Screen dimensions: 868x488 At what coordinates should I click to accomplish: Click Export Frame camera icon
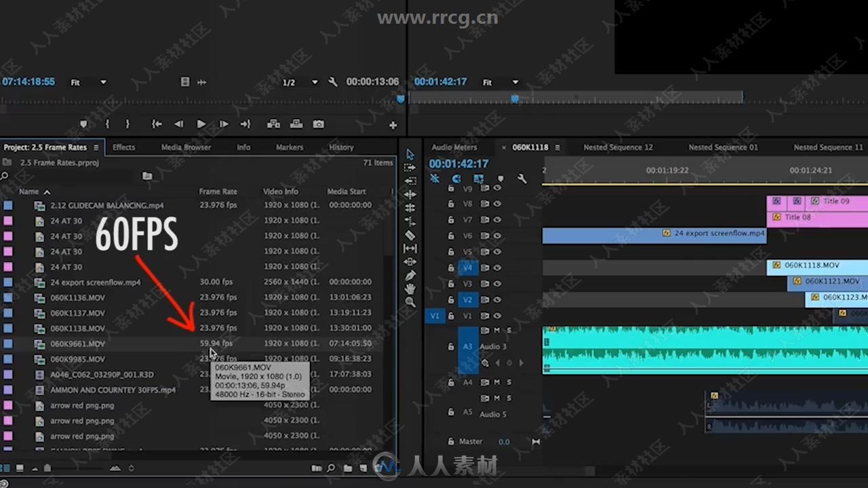tap(318, 124)
